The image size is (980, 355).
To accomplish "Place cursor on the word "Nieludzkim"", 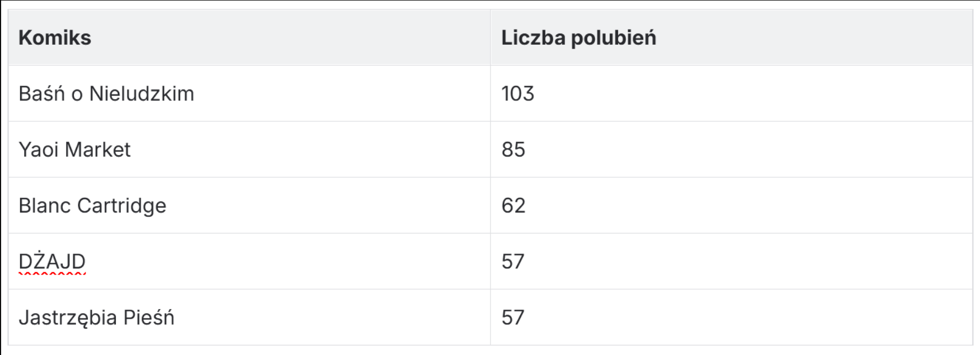I will coord(142,93).
